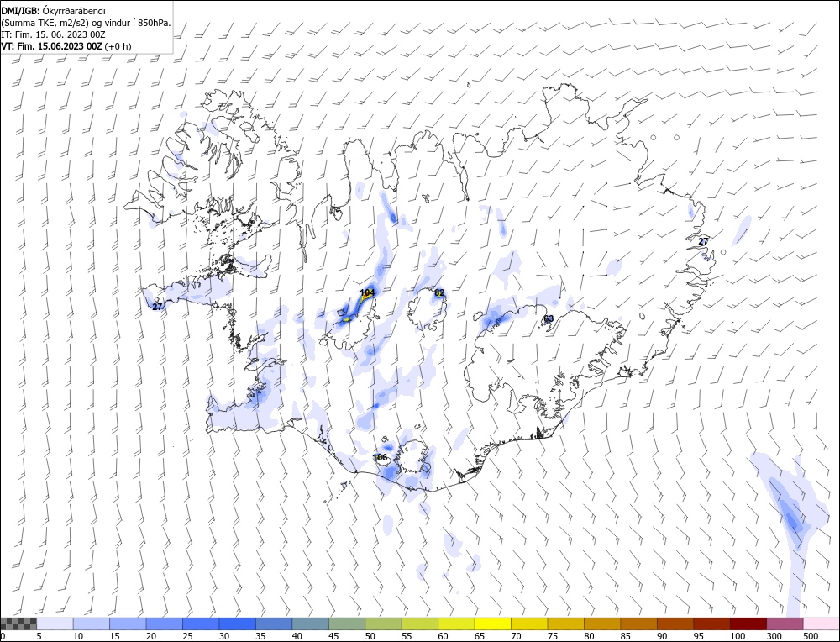Select the palest blue 5–10 legend swatch

tap(55, 624)
